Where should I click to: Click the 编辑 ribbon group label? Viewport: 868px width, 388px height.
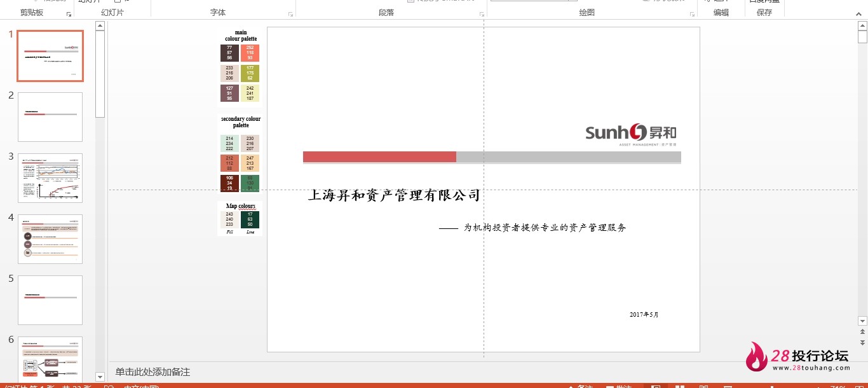(721, 13)
